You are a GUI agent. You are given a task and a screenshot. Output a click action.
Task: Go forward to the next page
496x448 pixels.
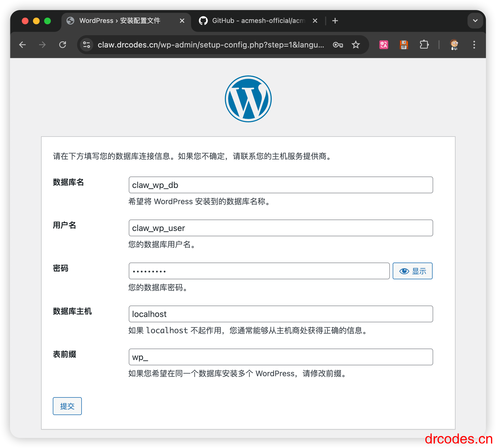[42, 45]
